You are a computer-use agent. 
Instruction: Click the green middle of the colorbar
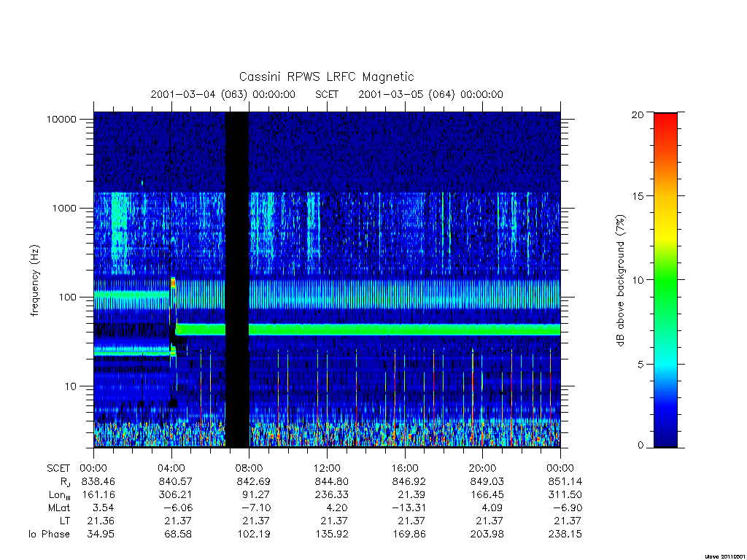click(x=665, y=281)
